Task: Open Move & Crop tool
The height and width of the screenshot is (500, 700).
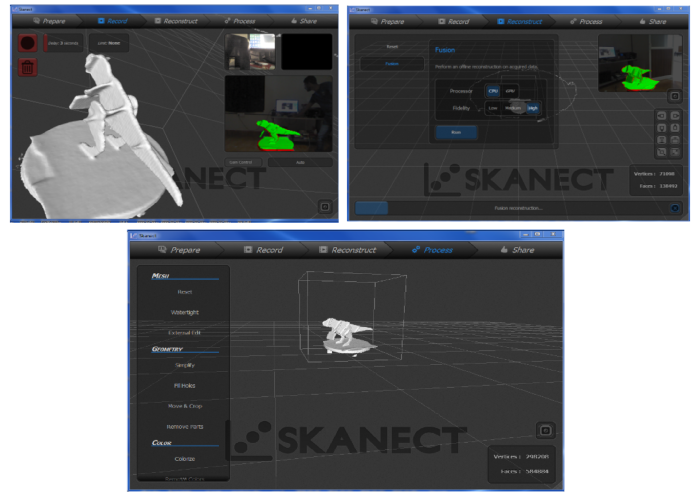Action: [184, 406]
